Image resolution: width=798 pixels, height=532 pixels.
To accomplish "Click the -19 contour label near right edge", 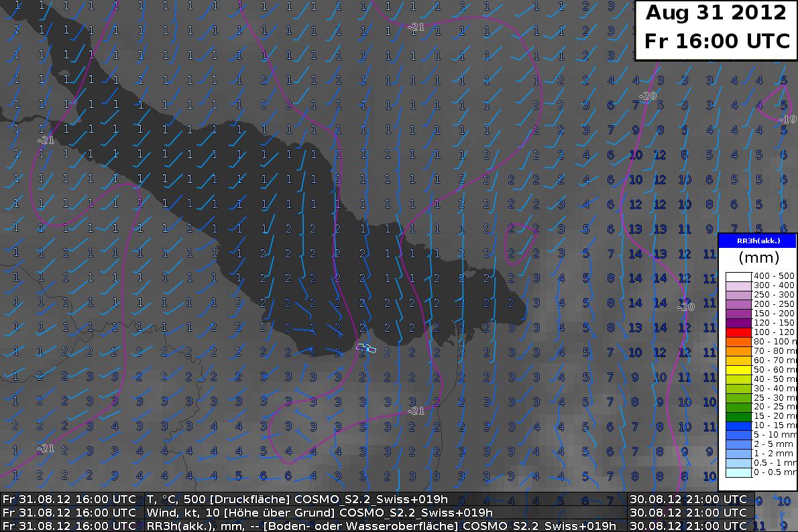I will [787, 119].
